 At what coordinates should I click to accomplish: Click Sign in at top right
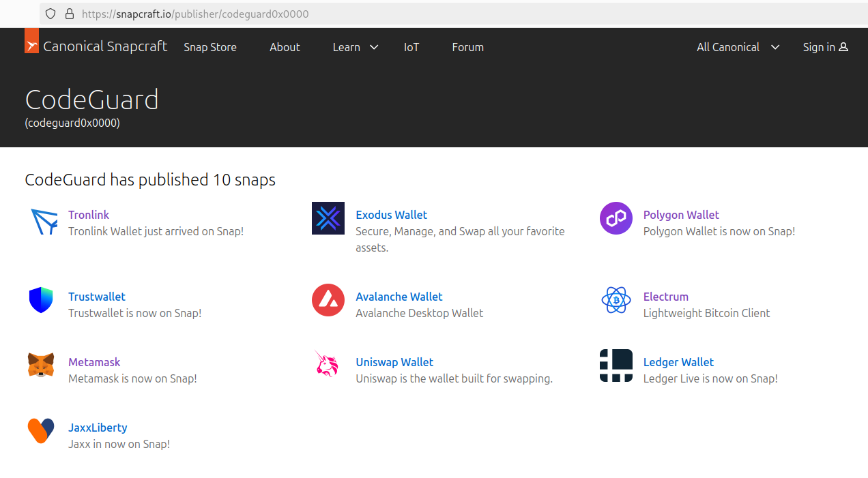(825, 47)
